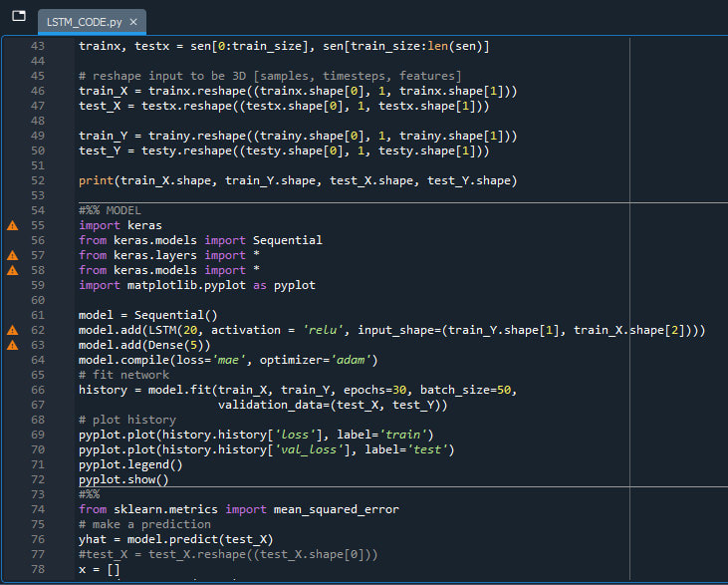Click warning icon on line 62
Screen dimensions: 728x585
[x=13, y=330]
